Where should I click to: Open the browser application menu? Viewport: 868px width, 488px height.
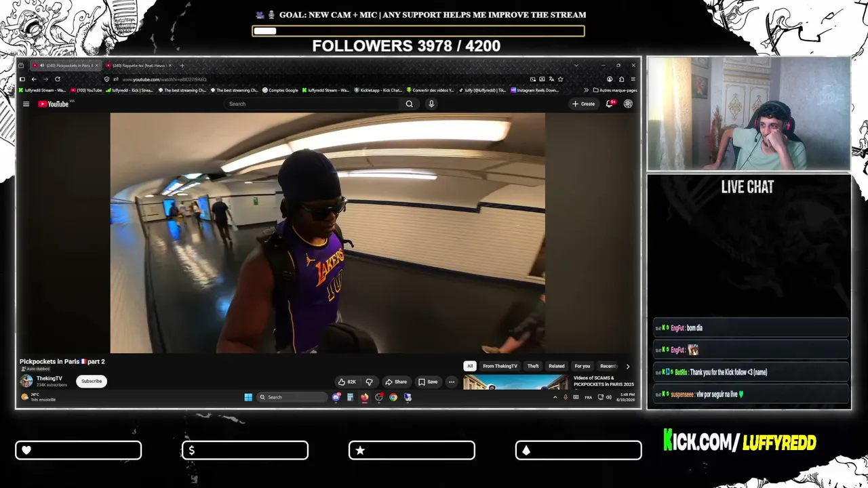633,79
